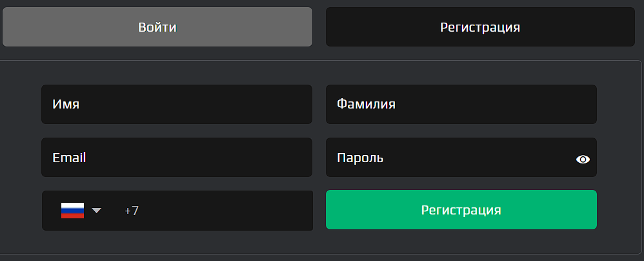The width and height of the screenshot is (644, 261).
Task: Open the login form via Войти
Action: pos(157,26)
